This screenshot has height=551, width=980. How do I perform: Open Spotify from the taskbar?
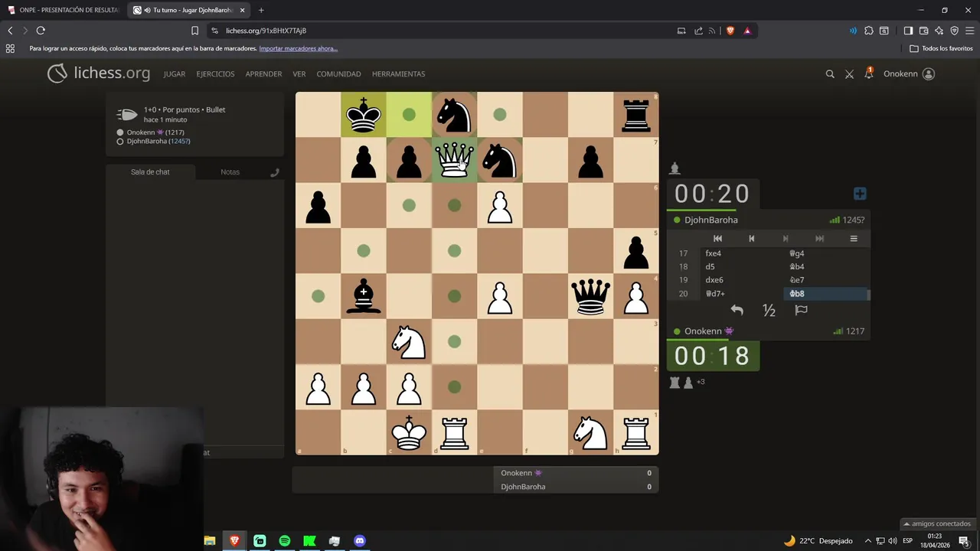point(285,540)
